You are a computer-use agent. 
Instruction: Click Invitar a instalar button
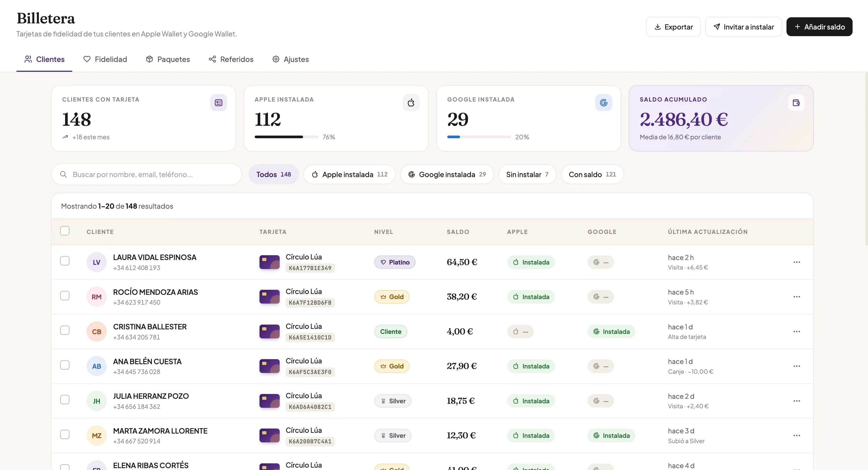click(743, 27)
